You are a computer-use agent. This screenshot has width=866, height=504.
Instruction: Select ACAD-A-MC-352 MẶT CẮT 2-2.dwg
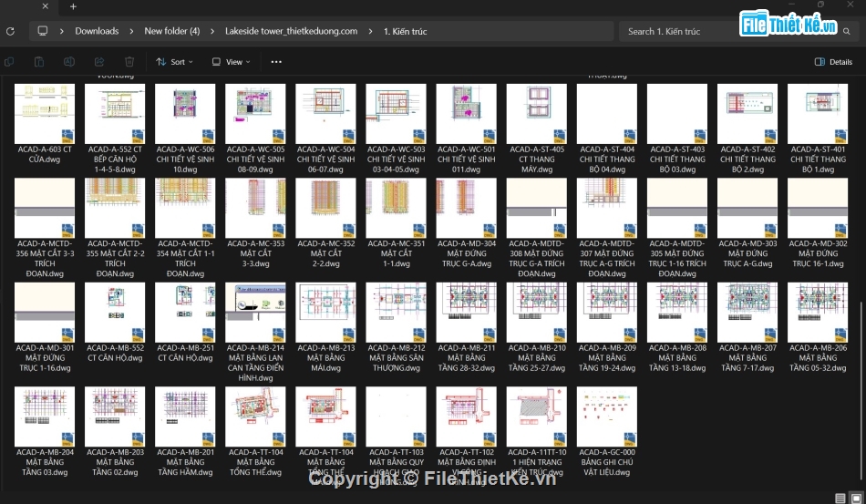point(325,223)
